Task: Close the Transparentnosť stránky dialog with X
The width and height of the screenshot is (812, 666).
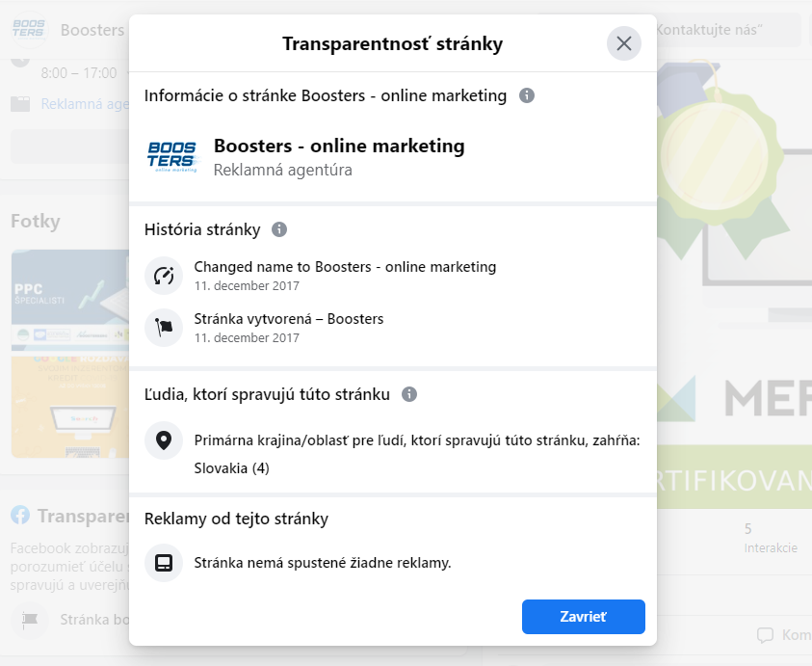Action: coord(623,43)
